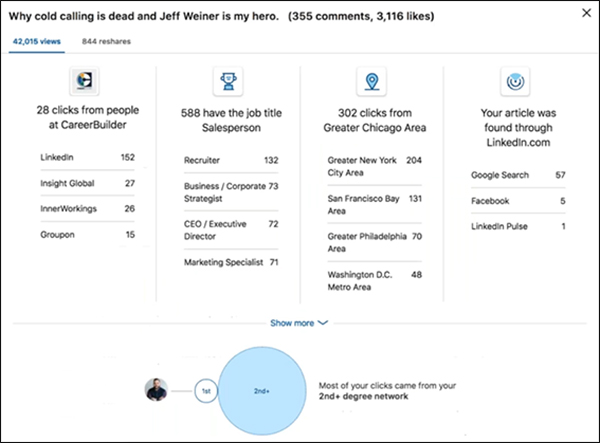Click '28 clicks from people at CareerBuilder' heading
Screen dimensions: 600x443
[x=88, y=117]
